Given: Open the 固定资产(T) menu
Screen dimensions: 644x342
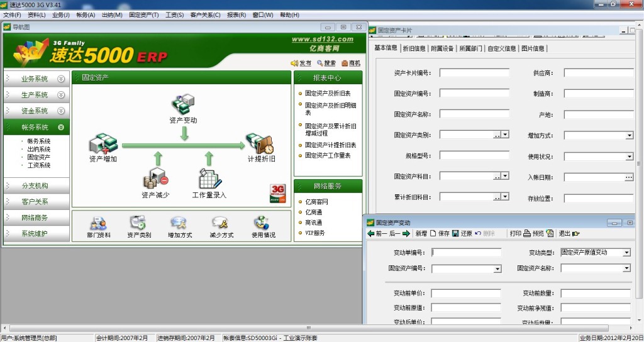Looking at the screenshot, I should pyautogui.click(x=144, y=15).
